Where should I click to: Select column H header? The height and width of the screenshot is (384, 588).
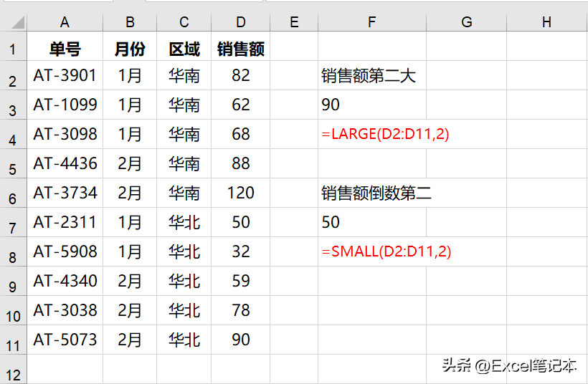547,22
